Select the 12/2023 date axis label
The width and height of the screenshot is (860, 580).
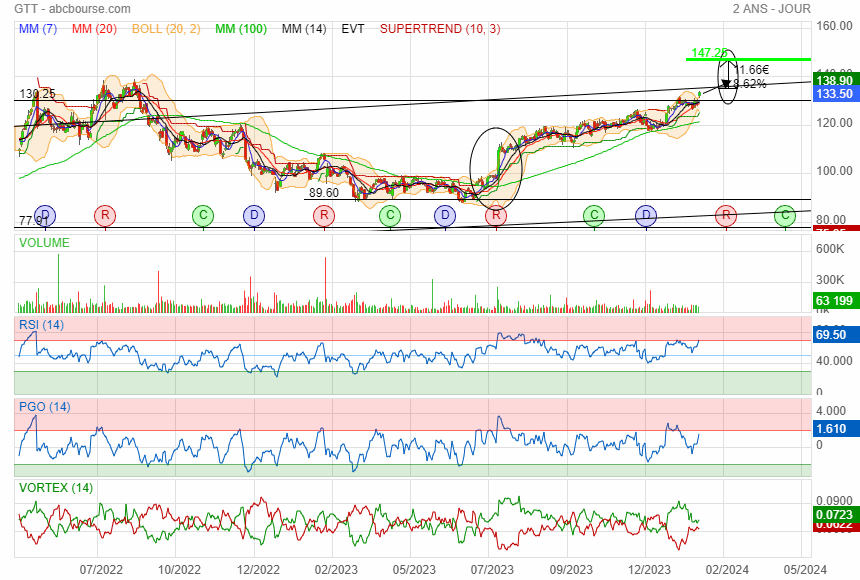(649, 570)
